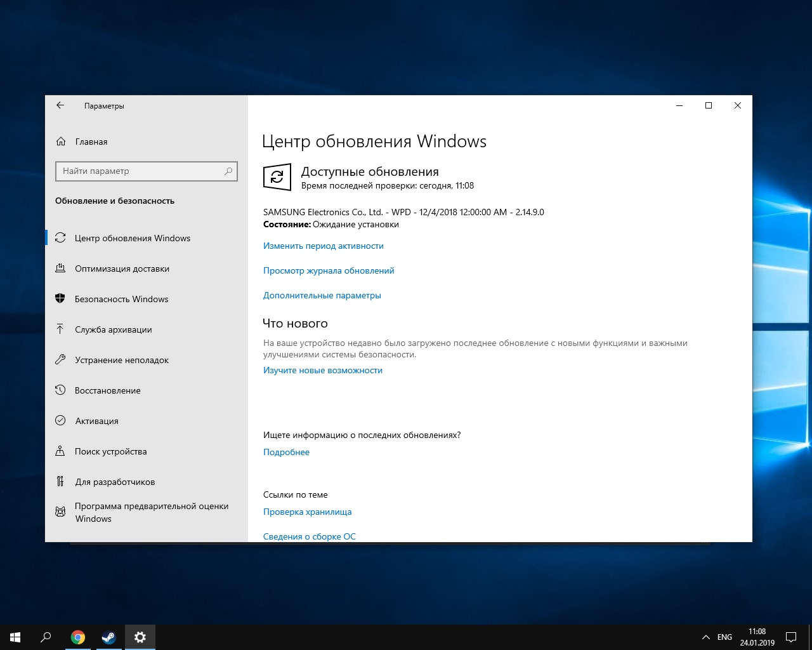Click the Состояние: Ожидание установки status text
Image resolution: width=812 pixels, height=650 pixels.
point(331,224)
